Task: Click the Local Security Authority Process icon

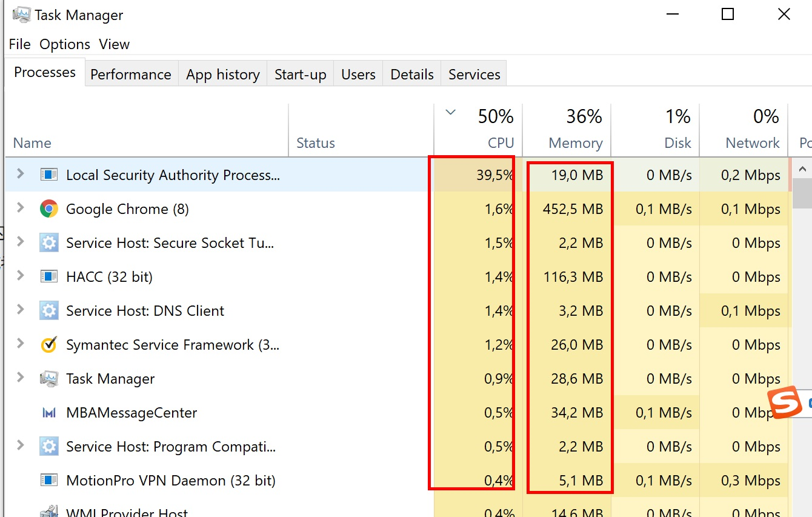Action: coord(48,175)
